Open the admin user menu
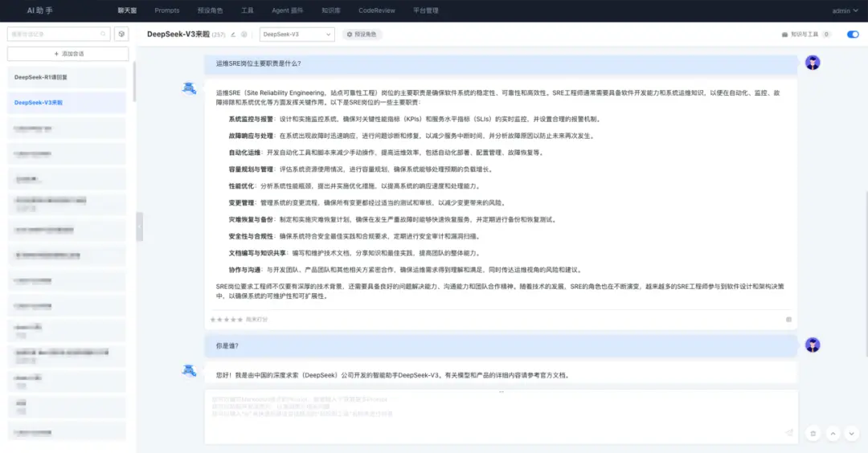Viewport: 868px width, 453px height. 845,10
